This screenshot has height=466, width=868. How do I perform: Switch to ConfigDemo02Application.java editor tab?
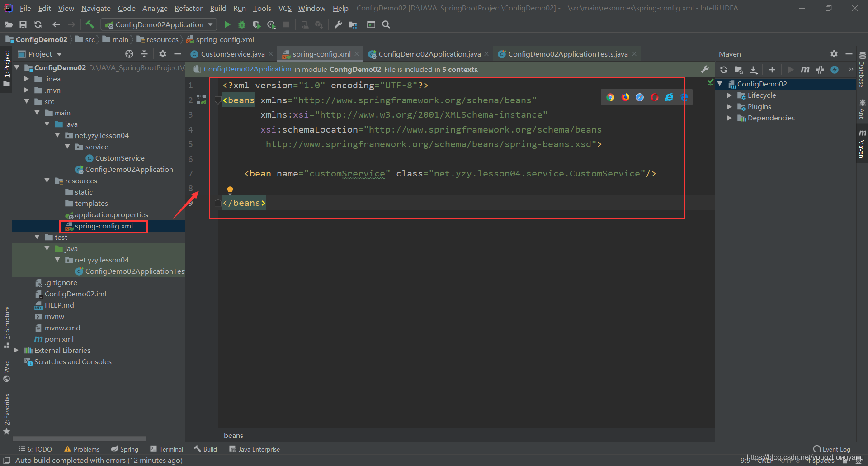429,54
